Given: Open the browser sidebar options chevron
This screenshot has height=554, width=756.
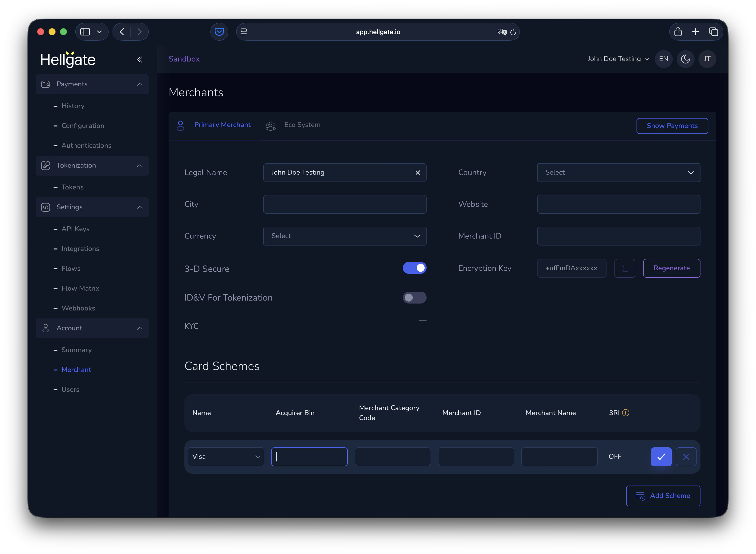Looking at the screenshot, I should (99, 32).
